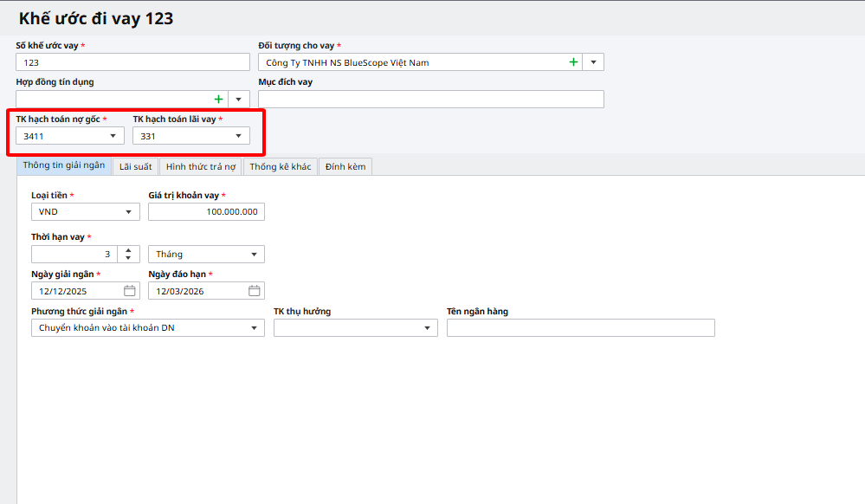
Task: Click the Mục đích vay input field
Action: pyautogui.click(x=430, y=100)
